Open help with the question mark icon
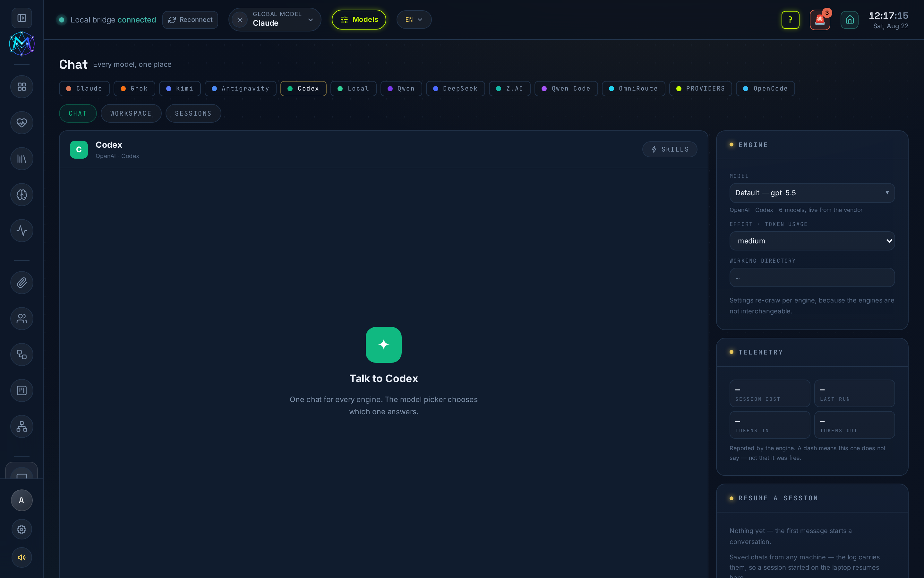Image resolution: width=924 pixels, height=578 pixels. [790, 20]
